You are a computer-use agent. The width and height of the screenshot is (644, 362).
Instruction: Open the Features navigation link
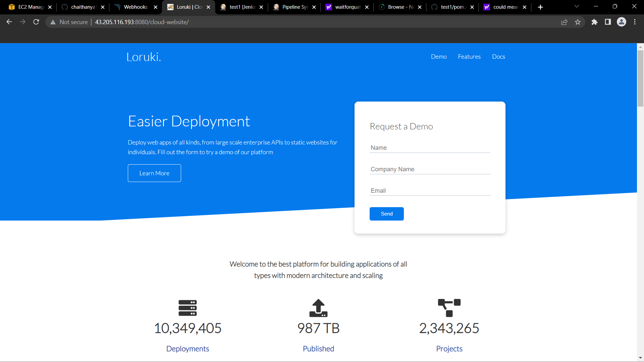[x=469, y=57]
